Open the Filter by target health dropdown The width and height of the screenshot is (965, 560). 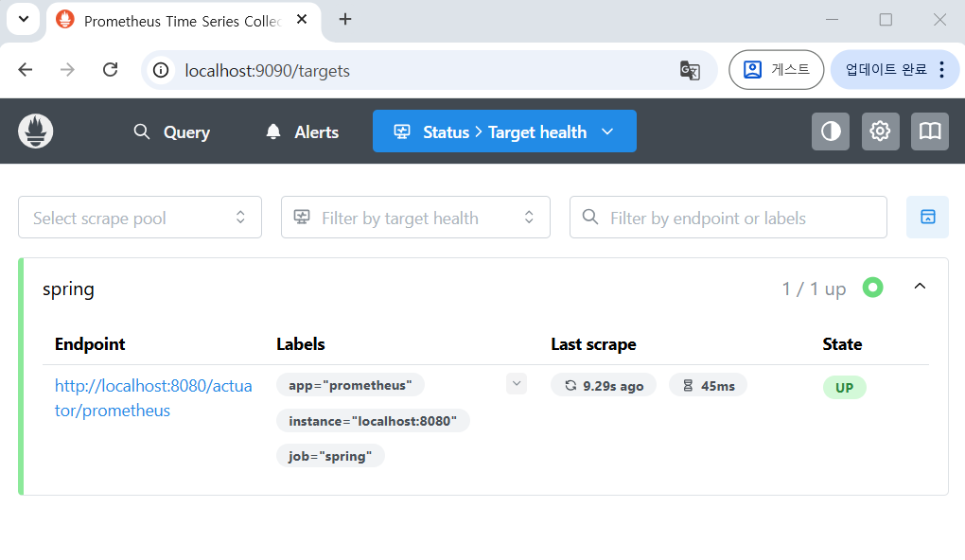[415, 218]
